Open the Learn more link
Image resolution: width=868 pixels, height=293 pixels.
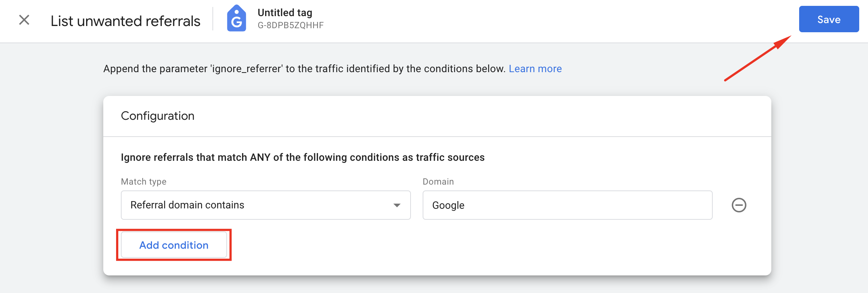pyautogui.click(x=535, y=69)
